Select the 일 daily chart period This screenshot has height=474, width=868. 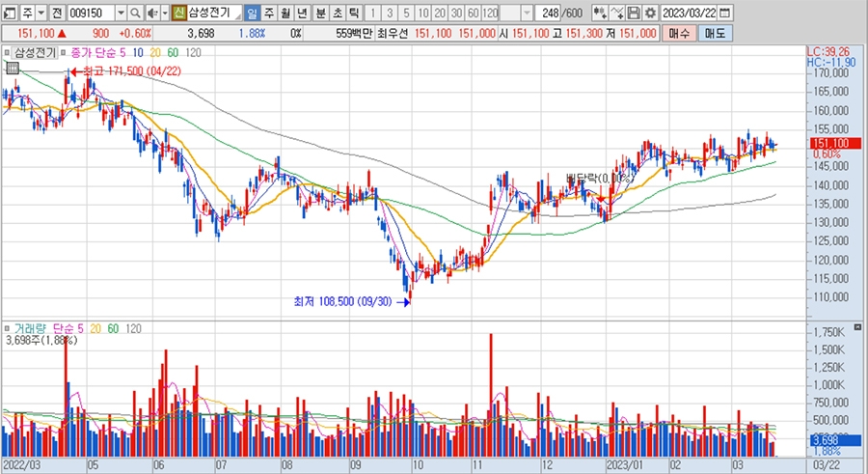pyautogui.click(x=252, y=13)
